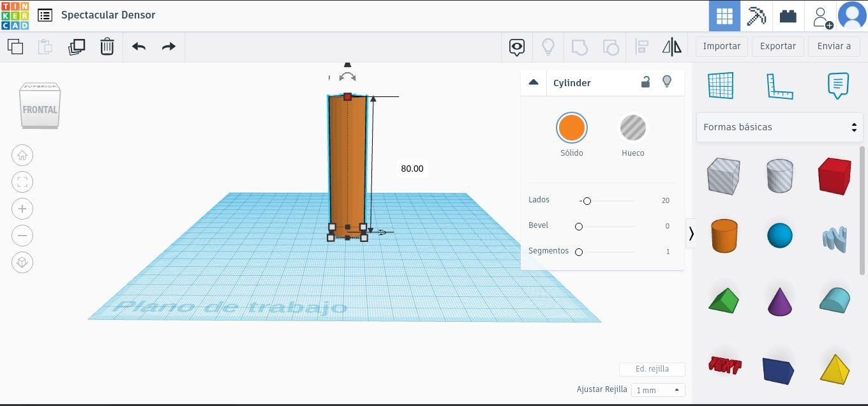
Task: Adjust the Segmentos slider handle
Action: tap(579, 252)
